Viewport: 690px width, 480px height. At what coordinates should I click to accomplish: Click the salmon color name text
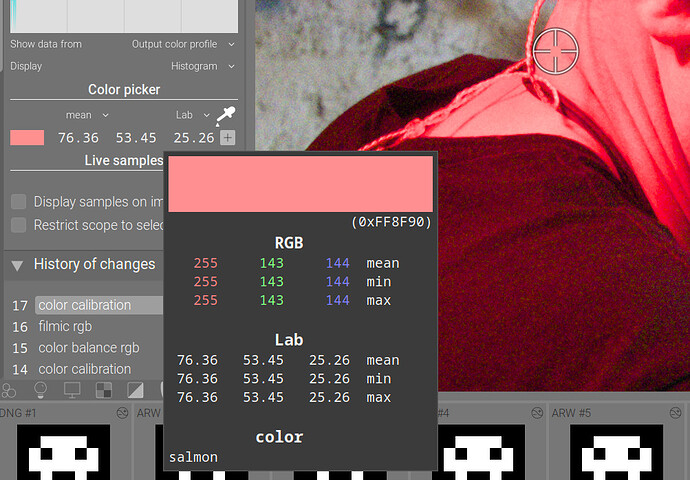(193, 457)
